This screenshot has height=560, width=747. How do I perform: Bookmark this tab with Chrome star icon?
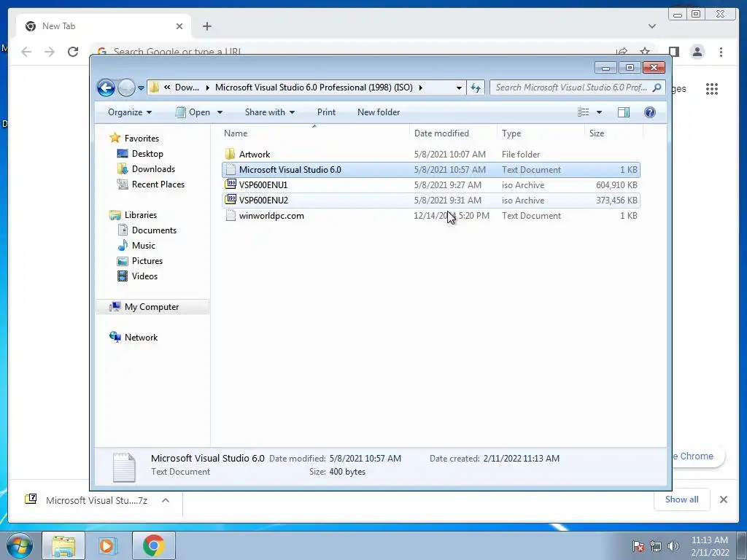tap(645, 51)
